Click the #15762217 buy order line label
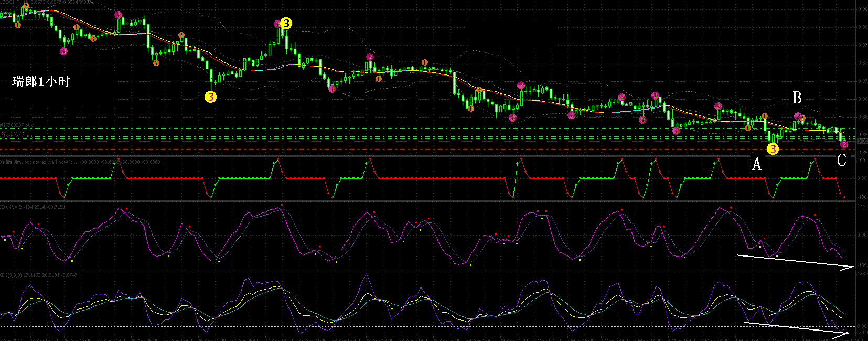This screenshot has width=868, height=341. (17, 135)
